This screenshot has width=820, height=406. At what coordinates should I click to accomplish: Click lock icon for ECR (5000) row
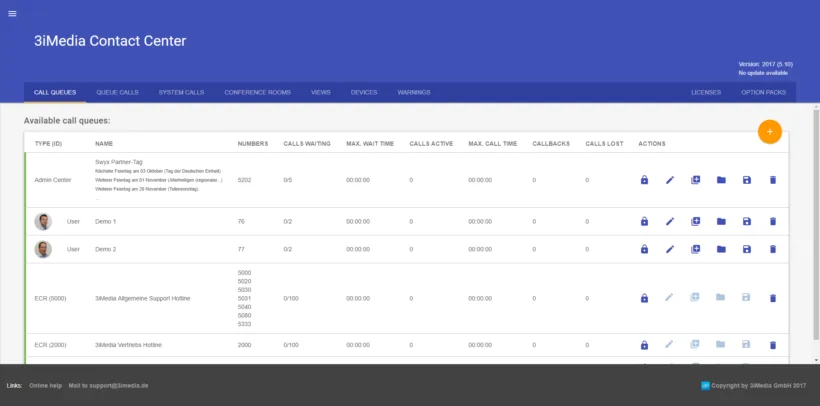(644, 298)
